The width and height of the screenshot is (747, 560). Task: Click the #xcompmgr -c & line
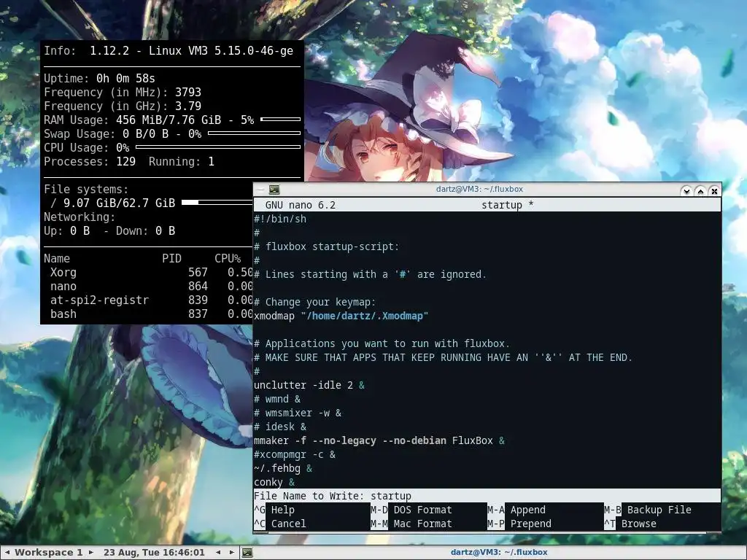pyautogui.click(x=295, y=454)
